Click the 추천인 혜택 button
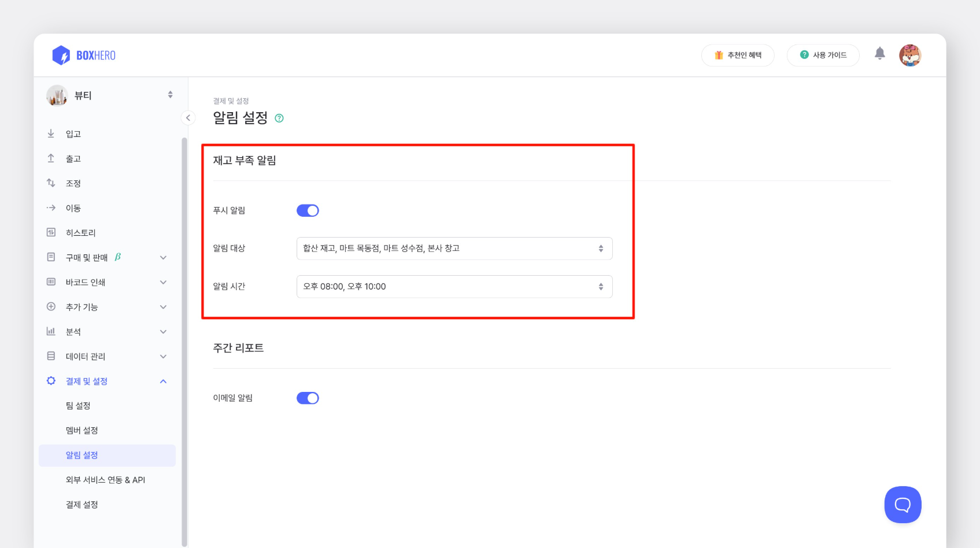This screenshot has width=980, height=548. tap(738, 55)
